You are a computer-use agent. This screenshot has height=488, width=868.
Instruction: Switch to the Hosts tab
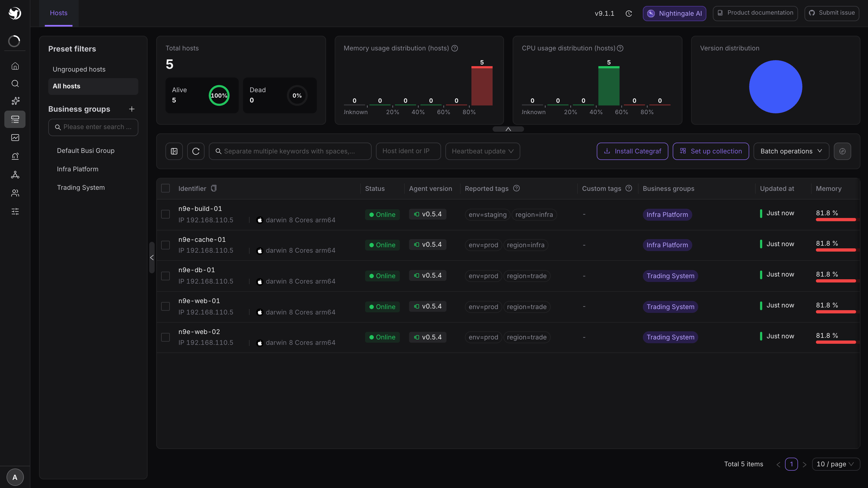[59, 13]
